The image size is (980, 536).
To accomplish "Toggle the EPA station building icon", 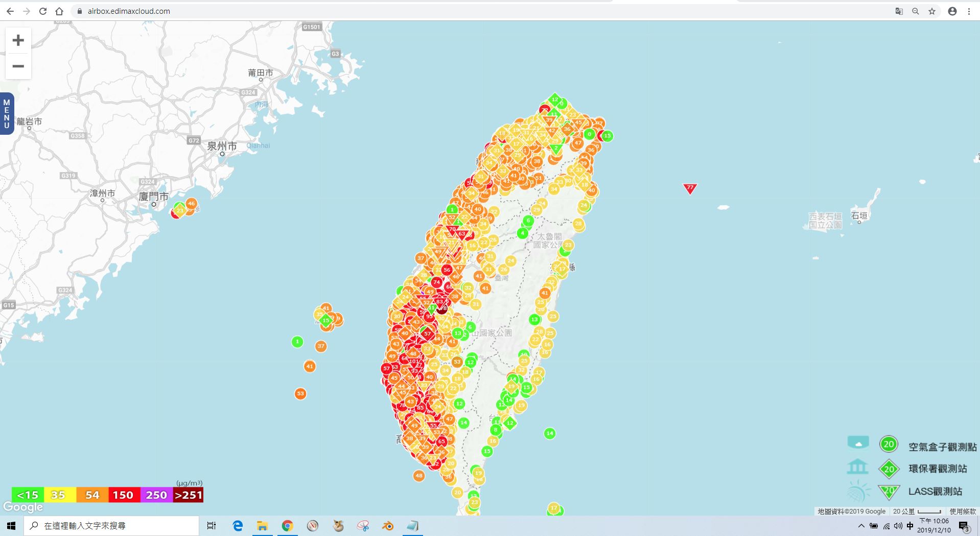I will (x=857, y=467).
